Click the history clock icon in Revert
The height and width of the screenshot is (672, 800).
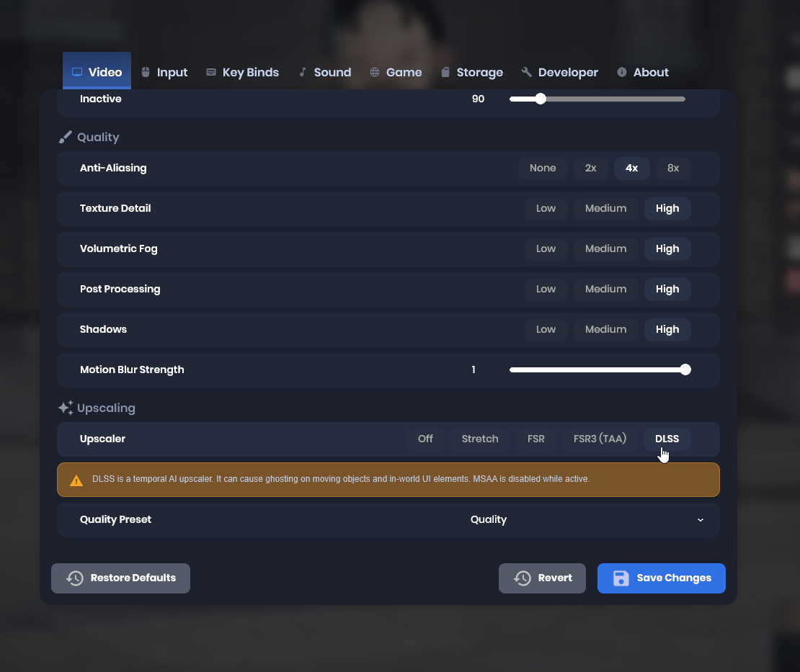(x=523, y=578)
